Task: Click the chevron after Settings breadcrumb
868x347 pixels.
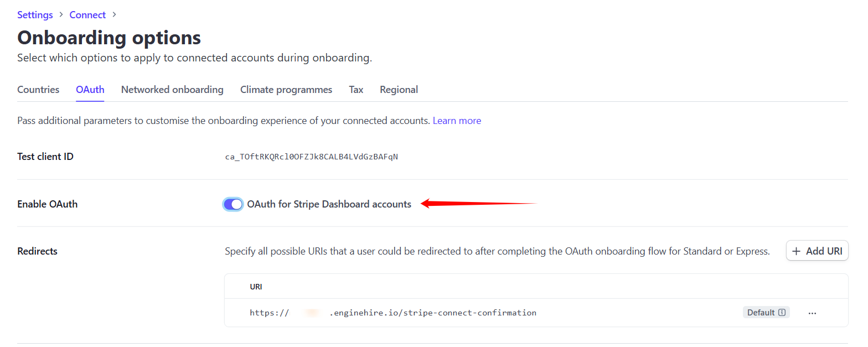Action: (61, 15)
